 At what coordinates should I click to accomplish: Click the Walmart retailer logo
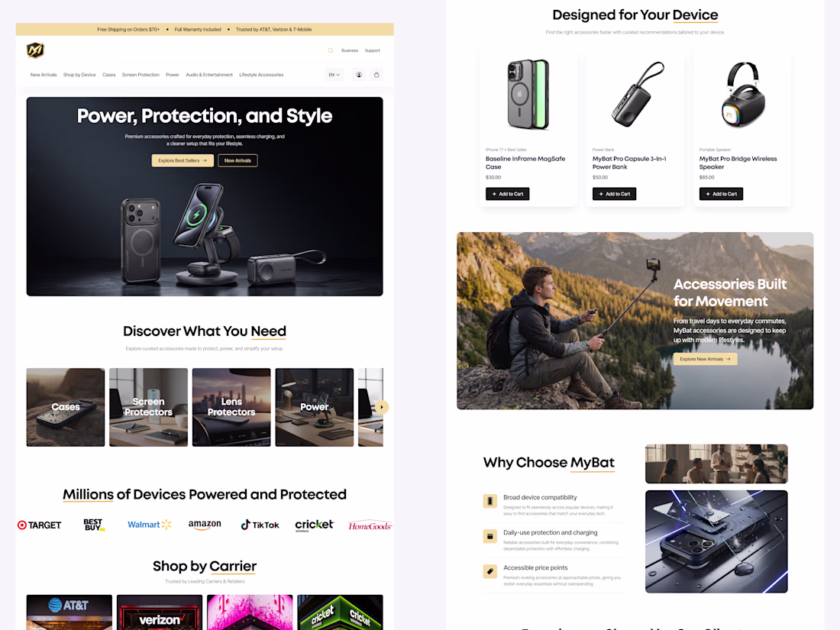150,525
